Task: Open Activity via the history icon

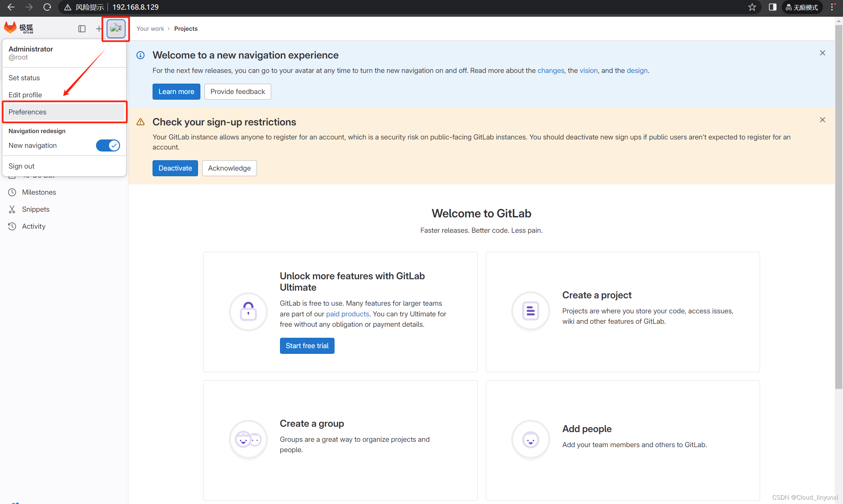Action: point(12,226)
